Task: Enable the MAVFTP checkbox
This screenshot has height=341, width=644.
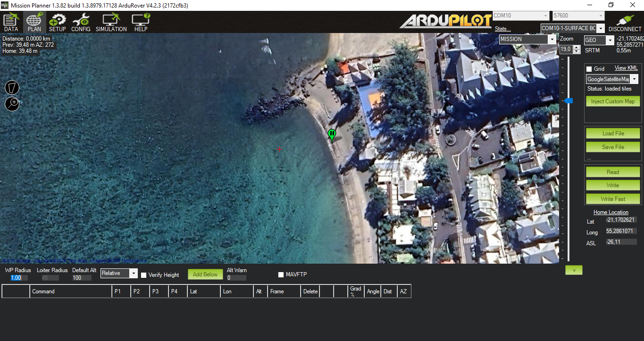Action: [281, 274]
